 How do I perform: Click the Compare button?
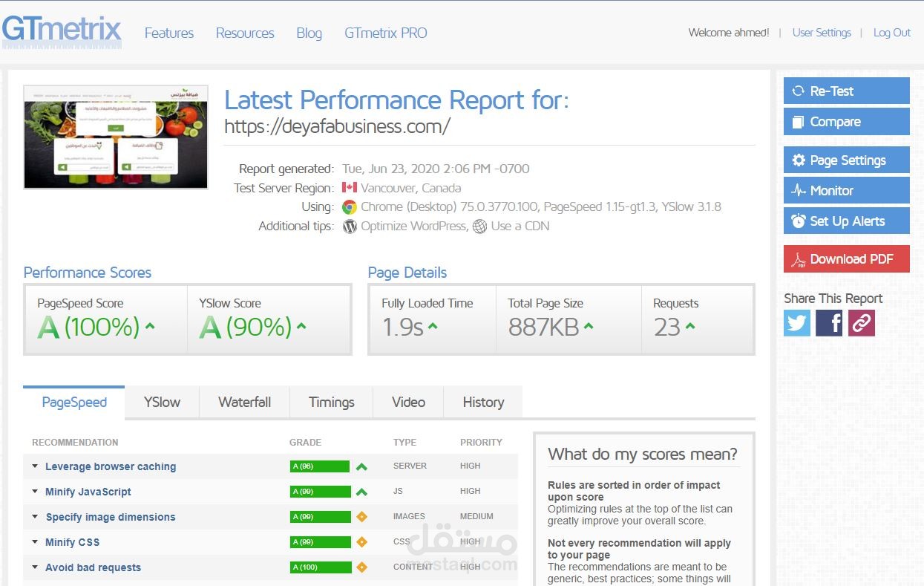846,122
